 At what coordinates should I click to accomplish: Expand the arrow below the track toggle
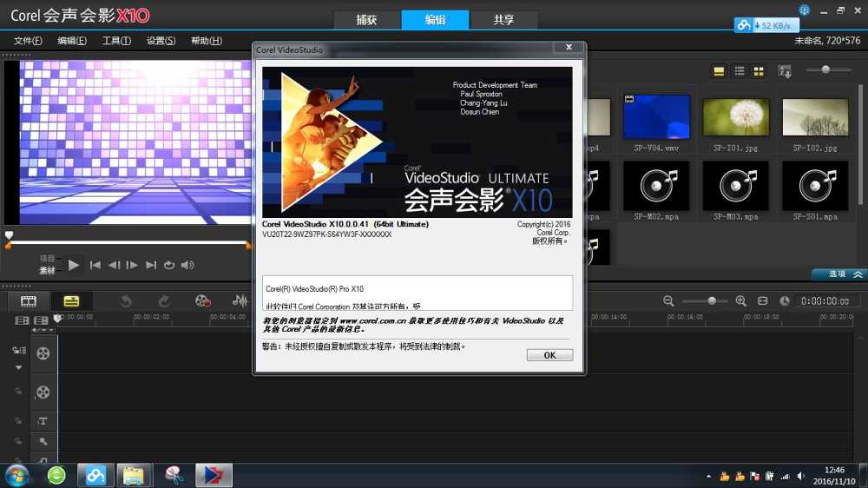19,367
